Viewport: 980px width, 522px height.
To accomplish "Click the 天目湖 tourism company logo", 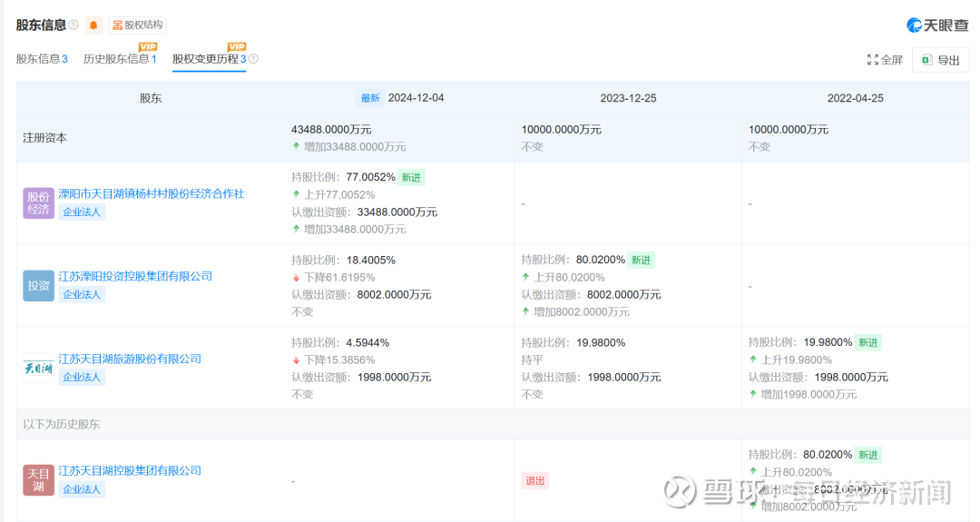I will (x=38, y=369).
